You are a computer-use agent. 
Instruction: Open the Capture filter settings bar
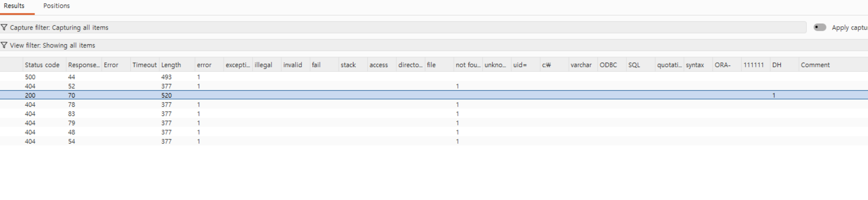403,27
